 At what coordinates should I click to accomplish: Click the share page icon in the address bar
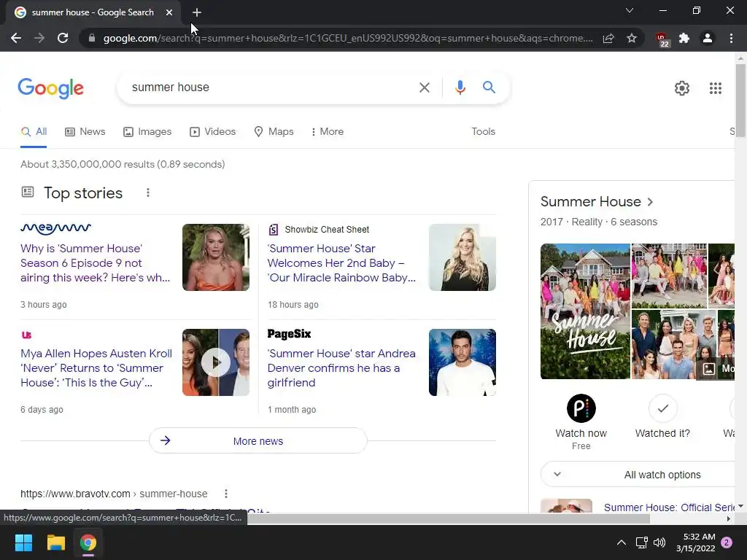click(608, 38)
